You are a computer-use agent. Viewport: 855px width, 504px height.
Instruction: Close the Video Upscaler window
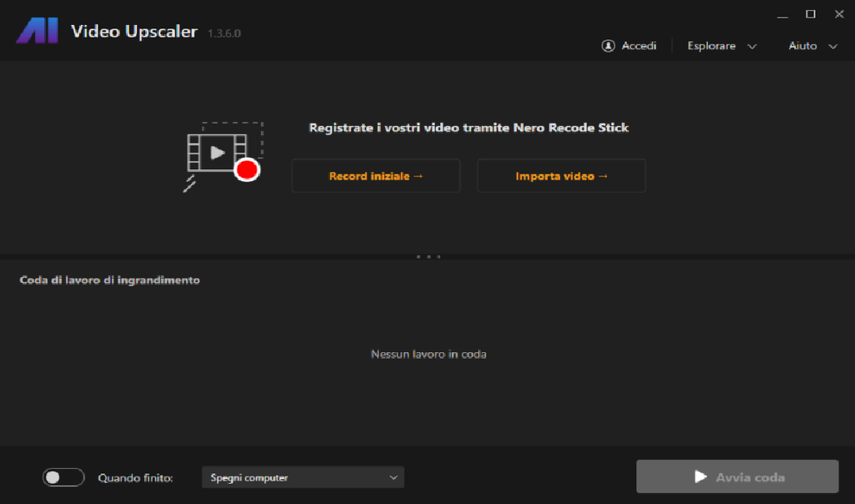(839, 14)
